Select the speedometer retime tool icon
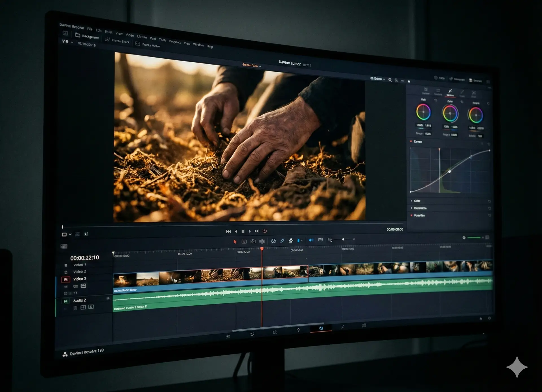The image size is (542, 392). pos(273,241)
